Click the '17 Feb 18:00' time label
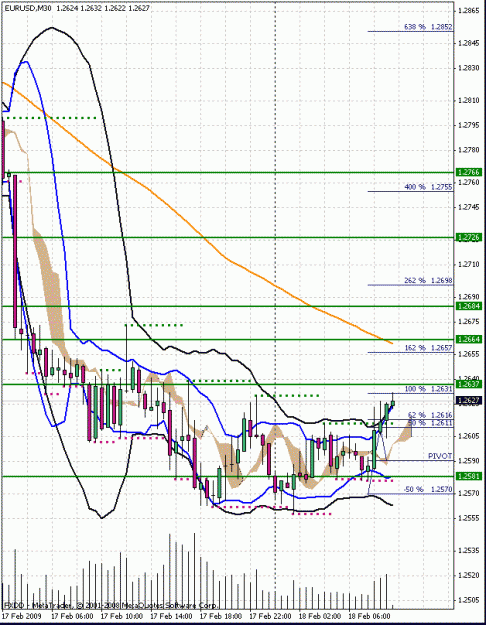This screenshot has height=625, width=486. 220,616
